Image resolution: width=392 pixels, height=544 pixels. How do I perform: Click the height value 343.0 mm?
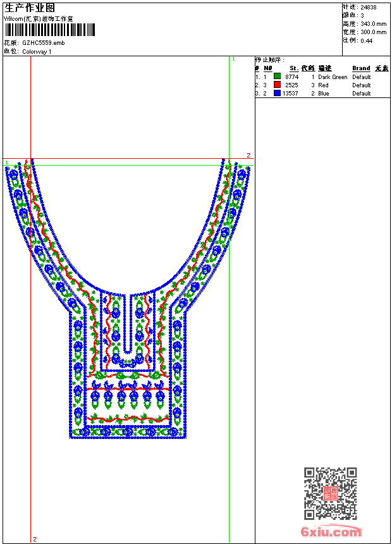point(373,24)
